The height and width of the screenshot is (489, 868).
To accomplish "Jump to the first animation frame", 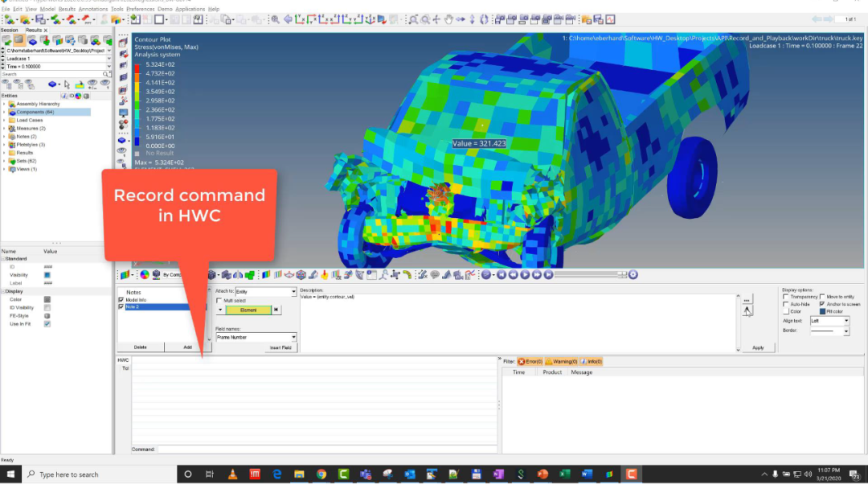I will [x=502, y=275].
